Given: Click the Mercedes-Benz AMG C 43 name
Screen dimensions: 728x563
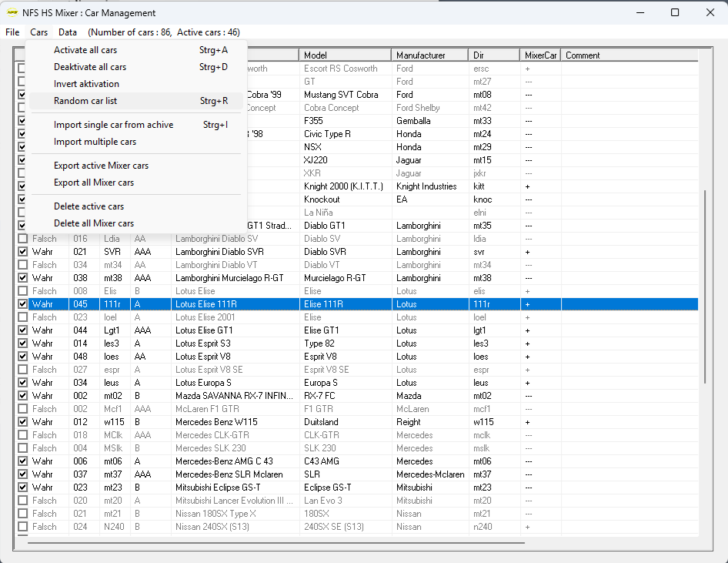Looking at the screenshot, I should point(224,461).
